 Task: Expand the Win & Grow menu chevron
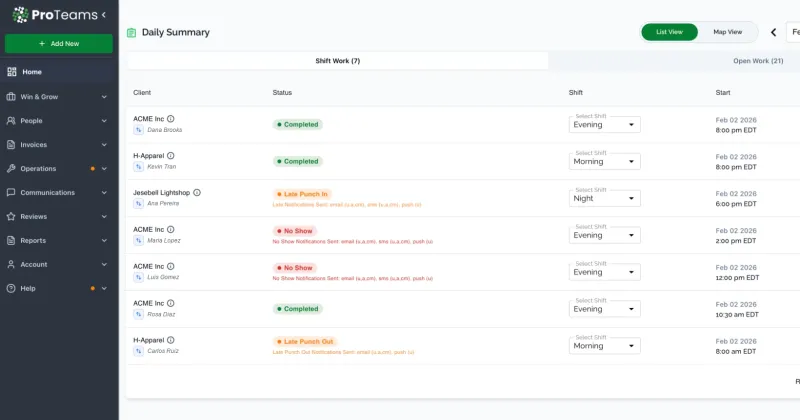[104, 96]
